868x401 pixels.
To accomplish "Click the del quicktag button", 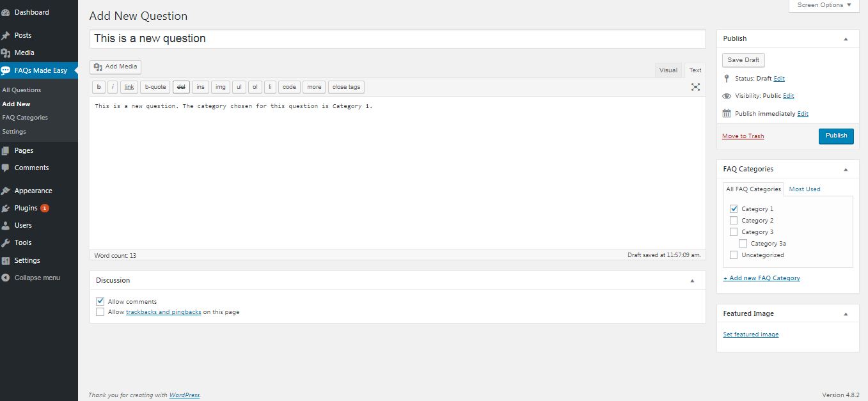I will pyautogui.click(x=181, y=87).
